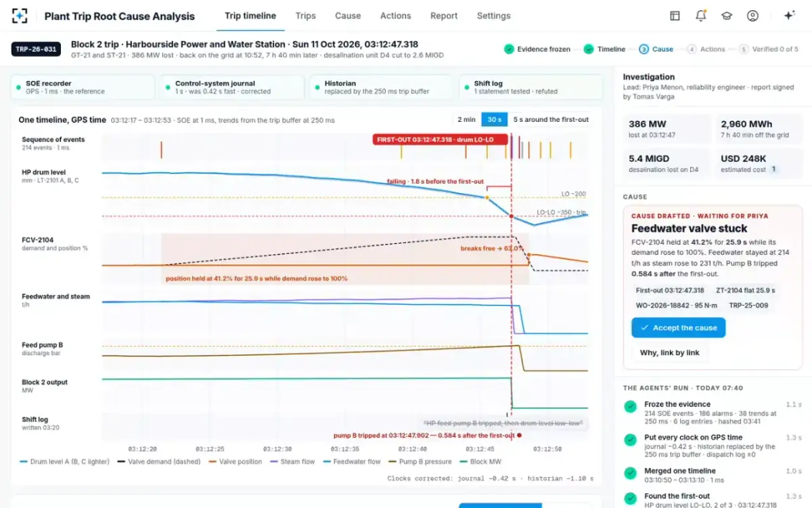Click the app logo icon

click(x=20, y=16)
